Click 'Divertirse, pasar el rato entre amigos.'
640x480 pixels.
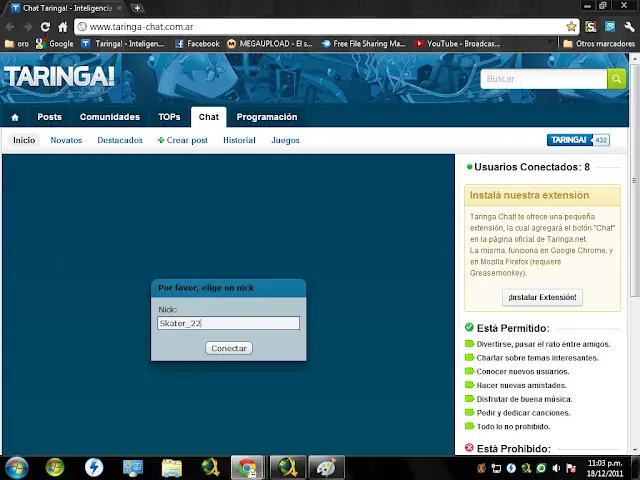pos(543,344)
